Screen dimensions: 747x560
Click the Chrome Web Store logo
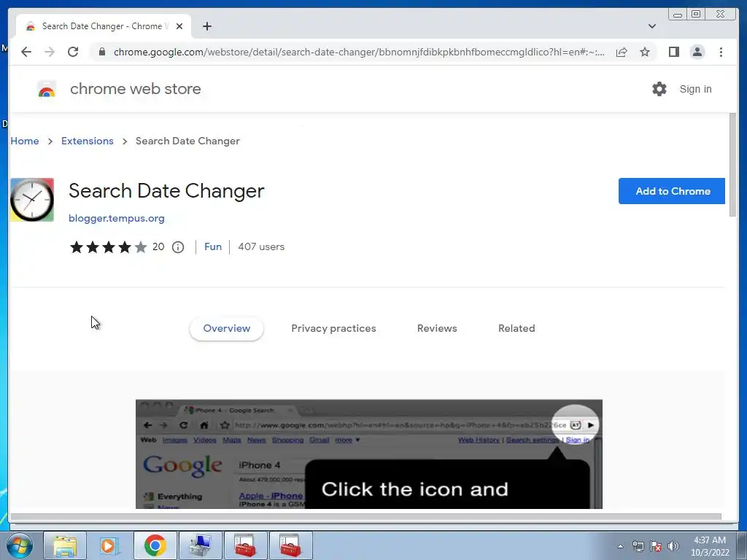tap(46, 89)
